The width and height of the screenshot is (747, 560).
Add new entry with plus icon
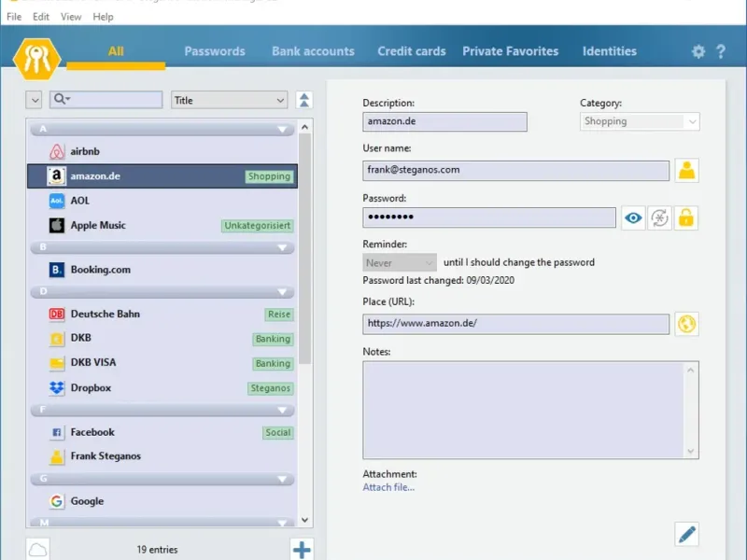pos(302,550)
